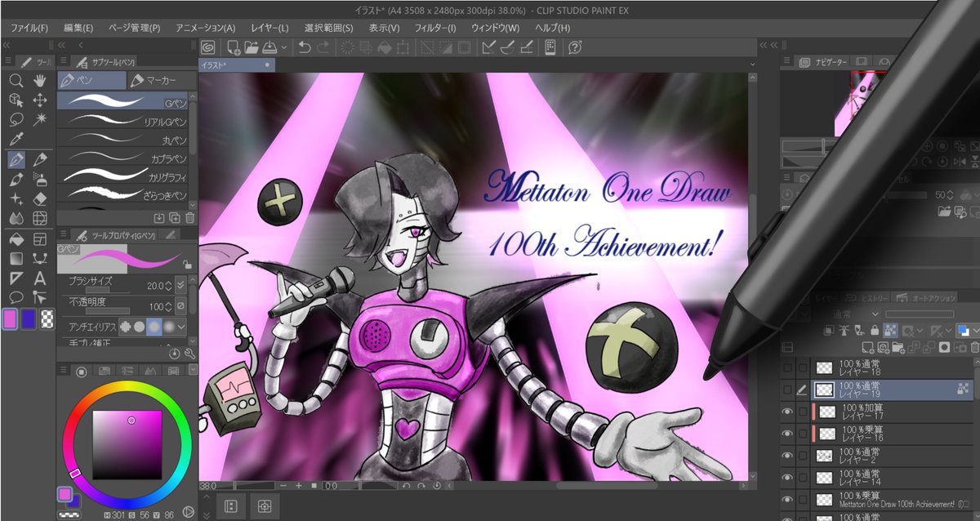
Task: Select the Eyedropper tool
Action: click(x=15, y=139)
